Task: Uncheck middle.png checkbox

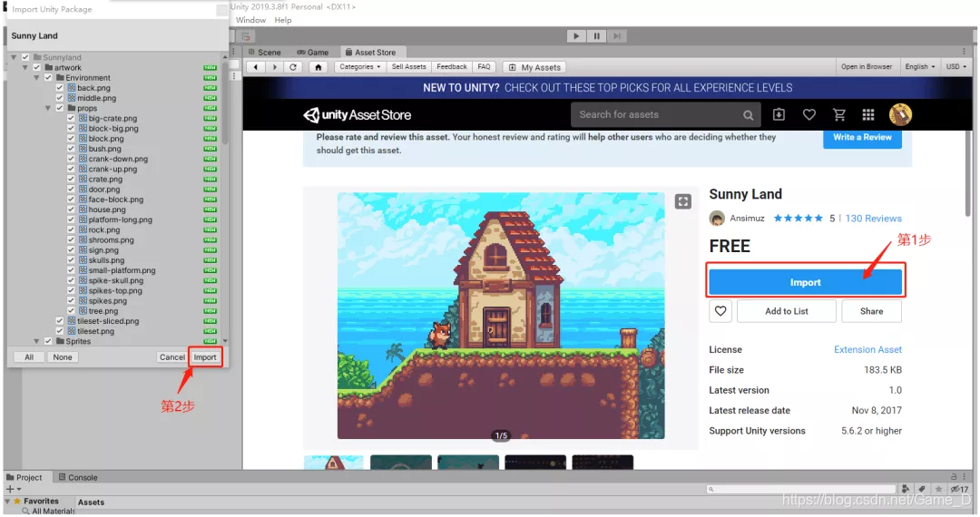Action: (x=60, y=98)
